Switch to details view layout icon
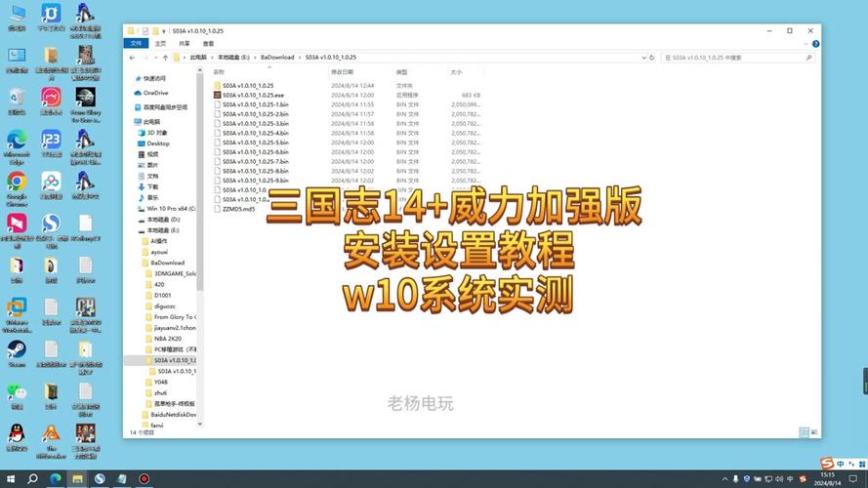Screen dimensions: 868x488 pos(805,432)
